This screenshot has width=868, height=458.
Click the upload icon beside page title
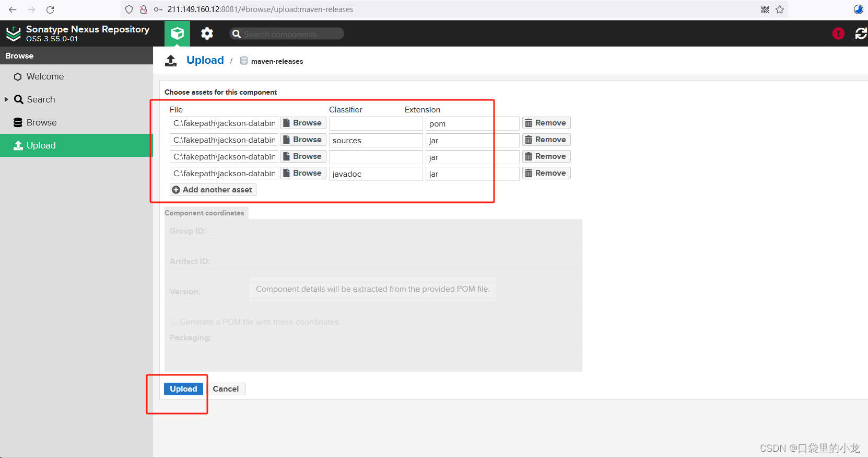[x=171, y=61]
